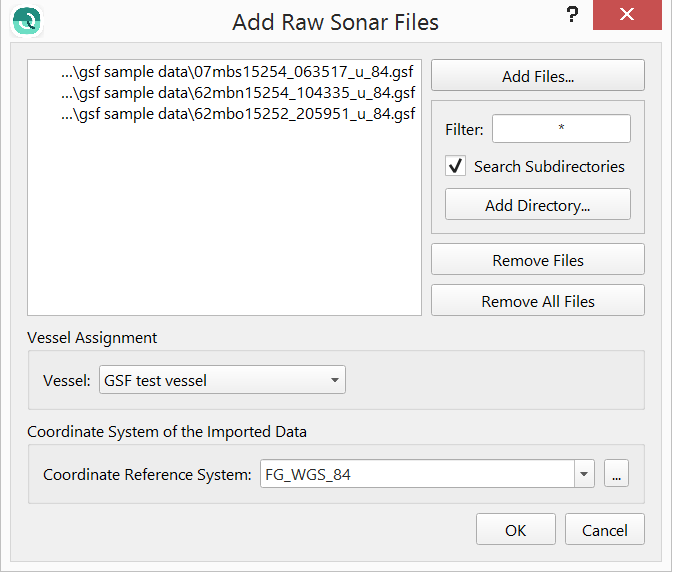Screen dimensions: 674x573
Task: Expand the Coordinate Reference System combo box arrow
Action: (x=584, y=475)
